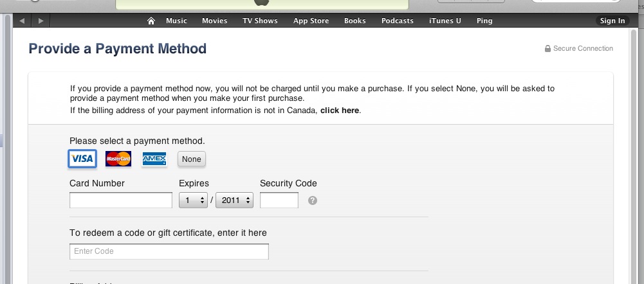644x284 pixels.
Task: Select None as payment method
Action: tap(192, 159)
